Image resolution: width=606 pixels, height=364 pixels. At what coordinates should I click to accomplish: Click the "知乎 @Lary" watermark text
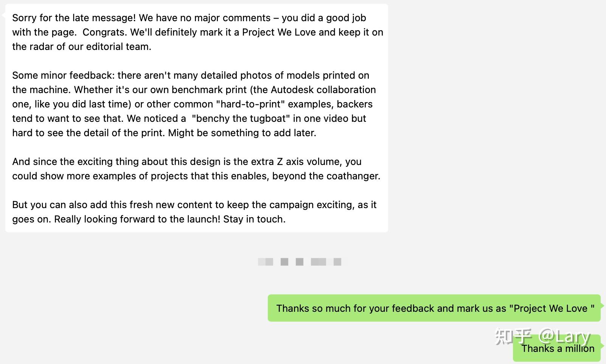tap(542, 336)
